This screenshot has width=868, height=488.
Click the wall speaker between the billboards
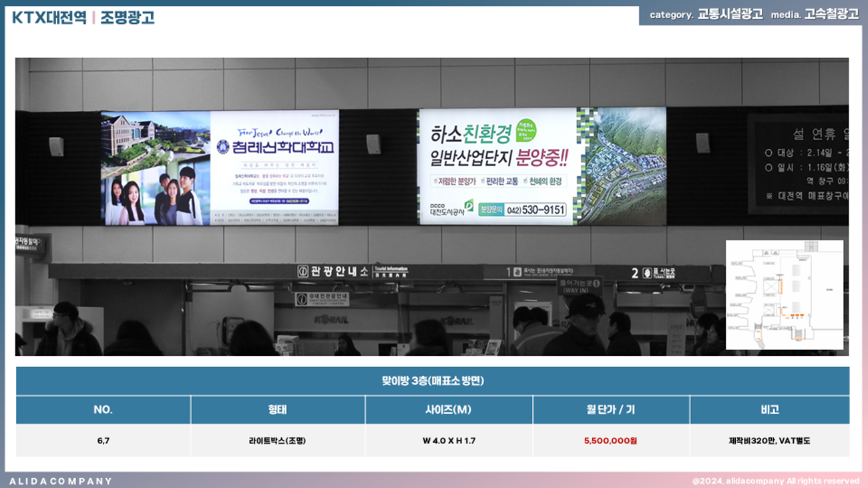(x=373, y=144)
